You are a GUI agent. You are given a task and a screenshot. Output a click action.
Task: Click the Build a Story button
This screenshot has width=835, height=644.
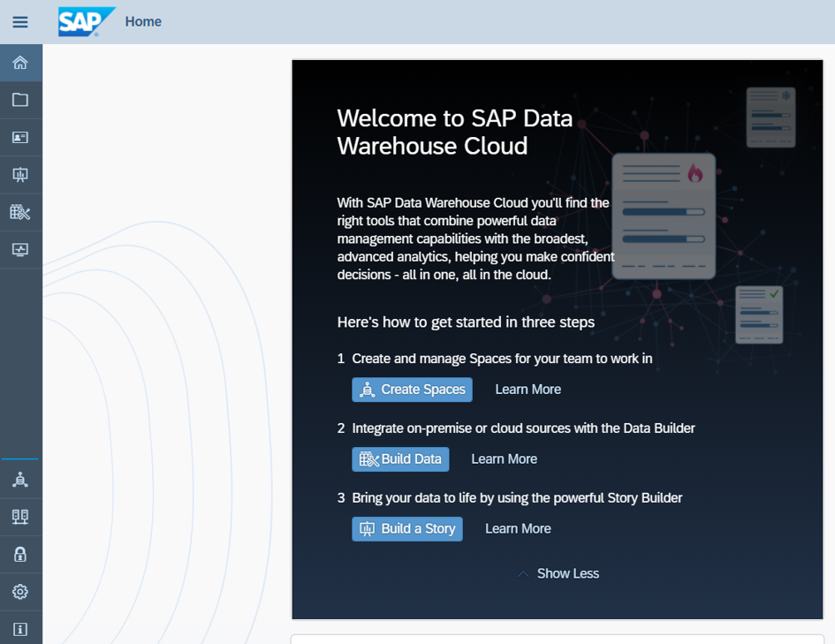pyautogui.click(x=407, y=529)
